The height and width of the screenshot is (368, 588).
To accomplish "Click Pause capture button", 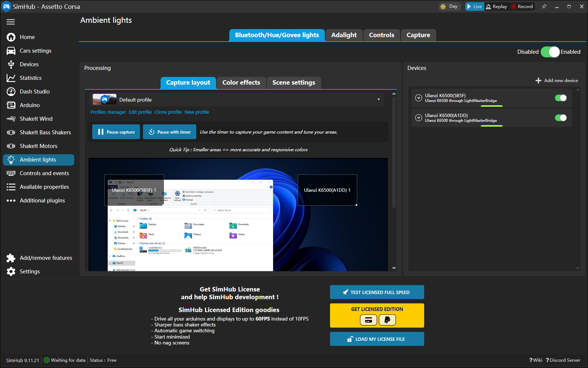I will pos(116,132).
